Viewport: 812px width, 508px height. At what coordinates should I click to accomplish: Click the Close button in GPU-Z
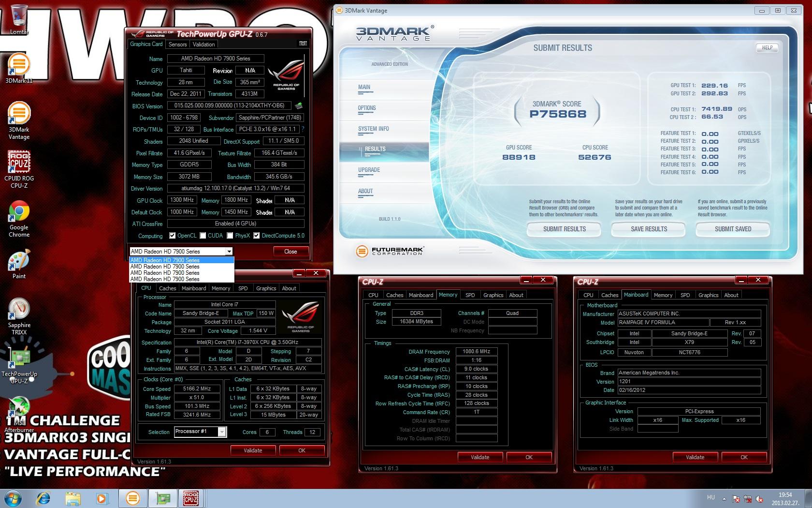pyautogui.click(x=290, y=252)
